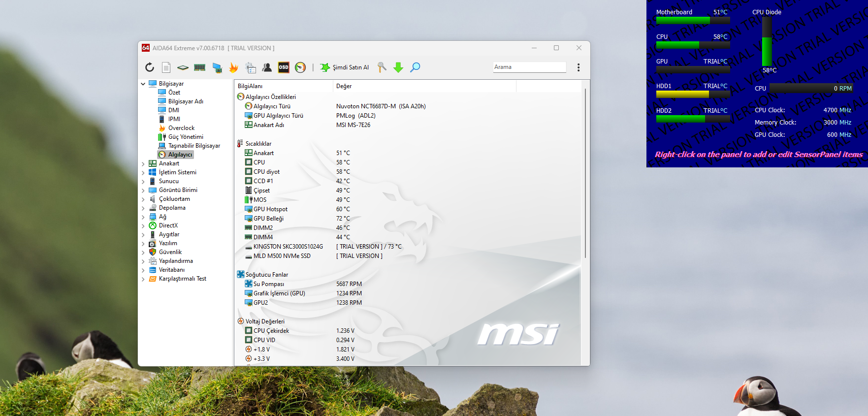Open the SensorPanel gauge icon
This screenshot has width=868, height=416.
(x=300, y=67)
